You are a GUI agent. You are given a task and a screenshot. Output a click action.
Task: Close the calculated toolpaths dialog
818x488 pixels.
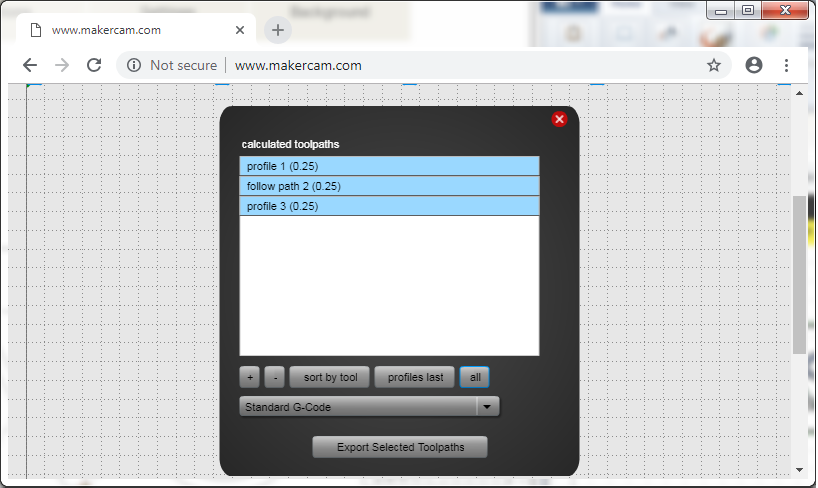559,119
